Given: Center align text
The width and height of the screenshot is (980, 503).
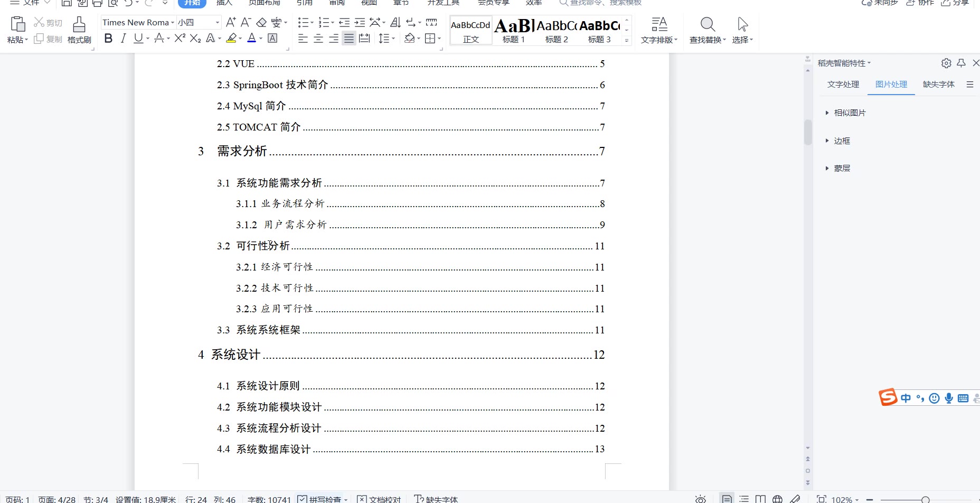Looking at the screenshot, I should (318, 38).
